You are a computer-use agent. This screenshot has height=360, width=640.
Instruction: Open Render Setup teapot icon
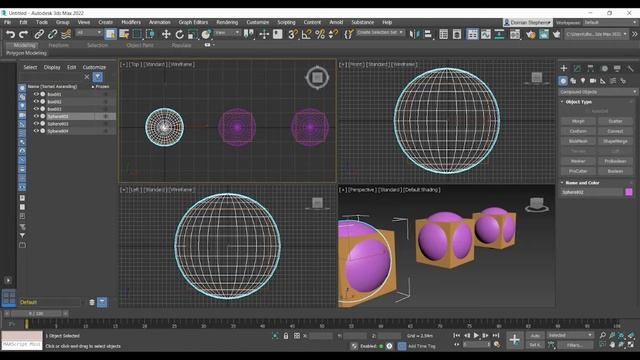click(531, 34)
